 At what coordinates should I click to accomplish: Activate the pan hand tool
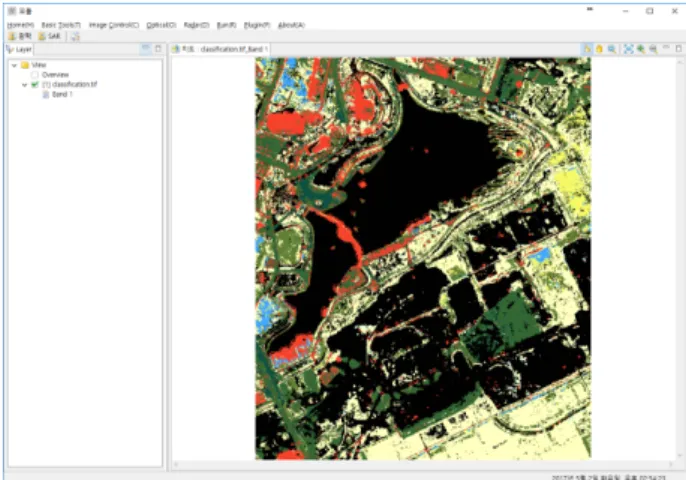click(599, 49)
